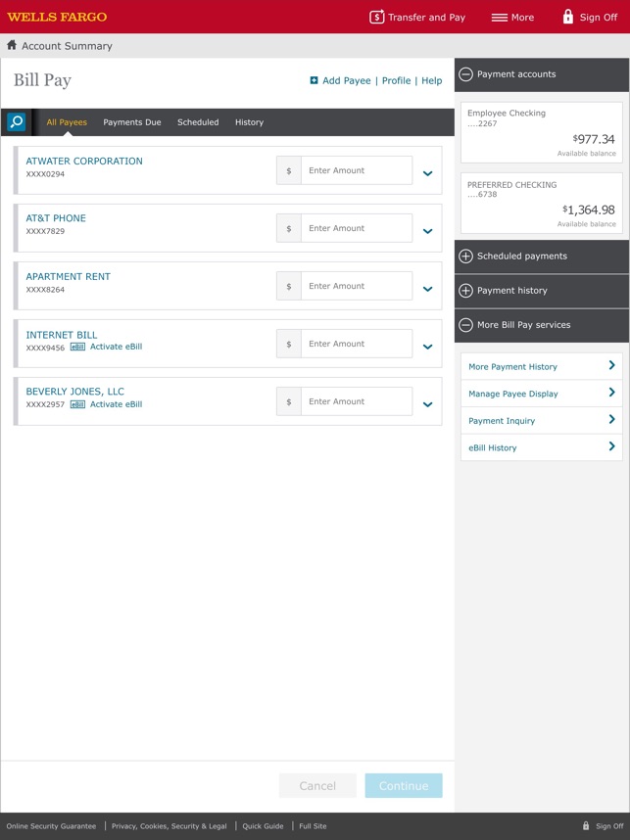Screen dimensions: 630x840
Task: Open Transfer and Pay dollar icon
Action: (377, 18)
